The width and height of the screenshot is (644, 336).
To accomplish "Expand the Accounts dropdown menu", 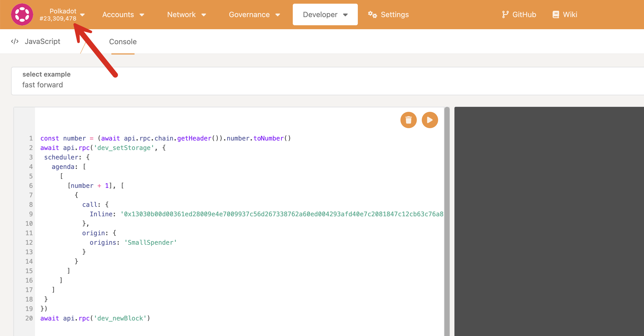I will click(x=123, y=14).
